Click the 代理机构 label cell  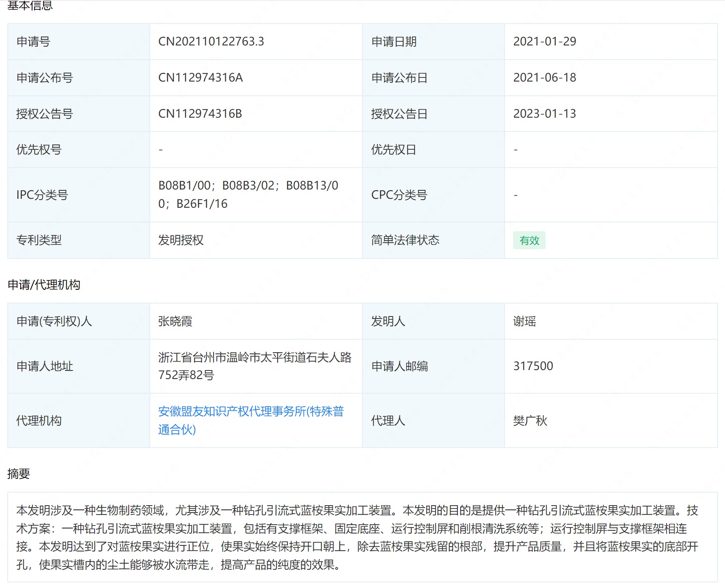[79, 420]
